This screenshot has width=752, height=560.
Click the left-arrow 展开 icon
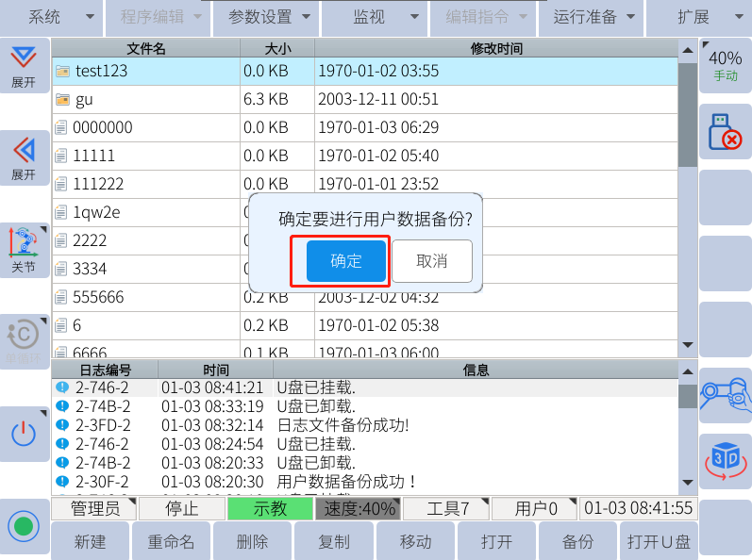point(24,157)
